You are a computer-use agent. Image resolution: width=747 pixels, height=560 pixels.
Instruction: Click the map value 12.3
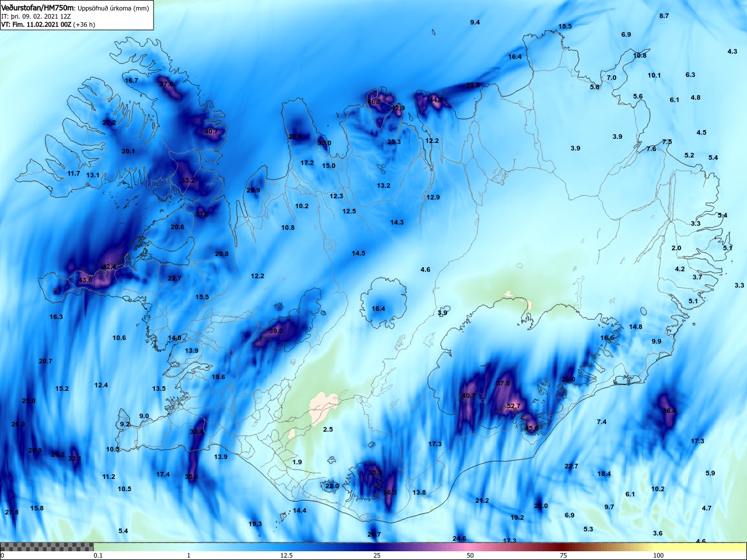[x=337, y=196]
